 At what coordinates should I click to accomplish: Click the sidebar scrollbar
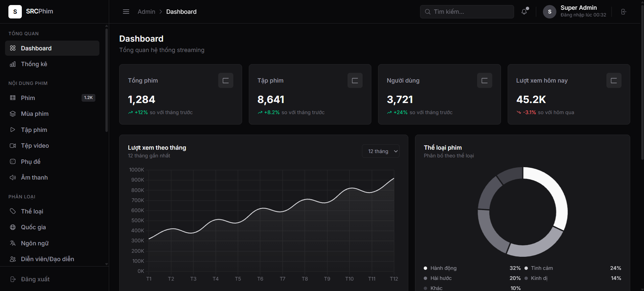[106, 81]
